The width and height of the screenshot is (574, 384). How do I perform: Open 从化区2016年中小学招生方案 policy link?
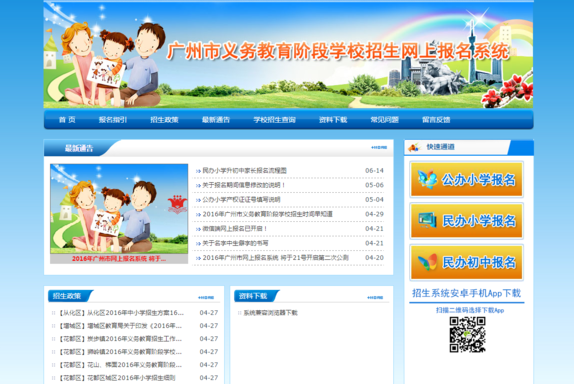pos(121,313)
